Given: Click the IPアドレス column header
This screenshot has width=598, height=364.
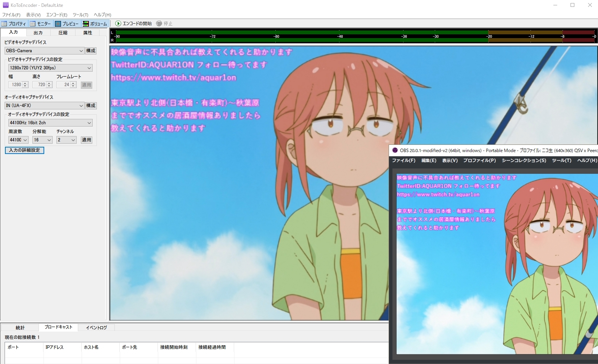Looking at the screenshot, I should pyautogui.click(x=63, y=347).
